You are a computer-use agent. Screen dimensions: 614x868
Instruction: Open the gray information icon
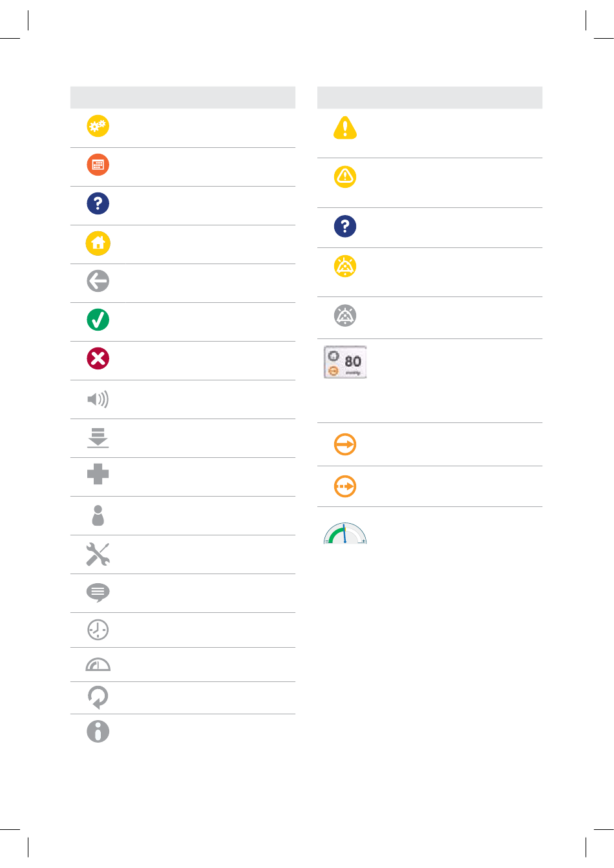click(x=98, y=731)
